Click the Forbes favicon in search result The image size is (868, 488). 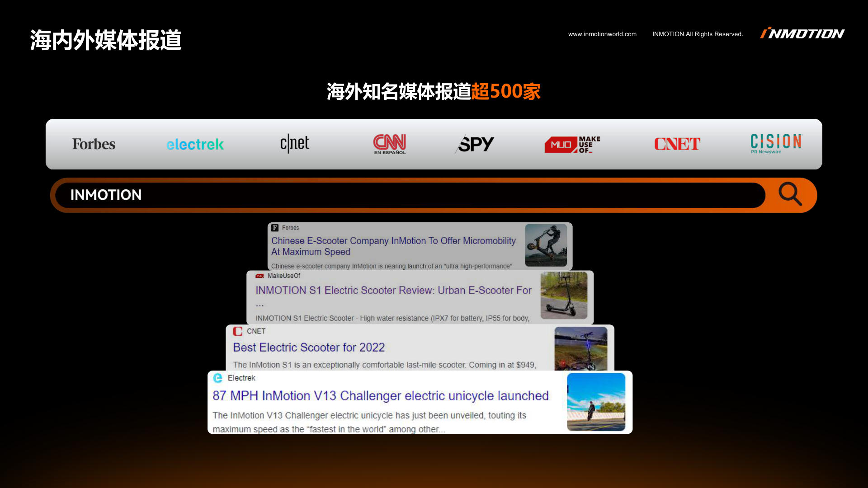[275, 228]
